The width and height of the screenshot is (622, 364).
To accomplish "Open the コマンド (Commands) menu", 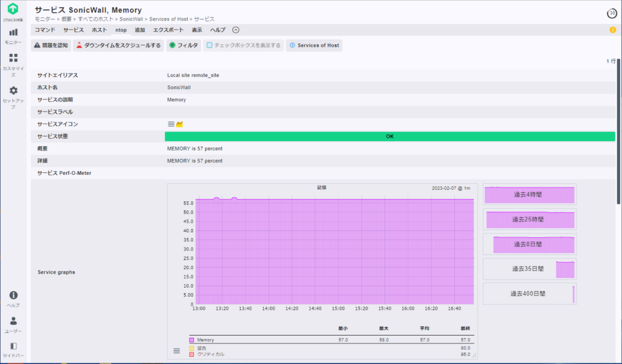I will coord(45,30).
